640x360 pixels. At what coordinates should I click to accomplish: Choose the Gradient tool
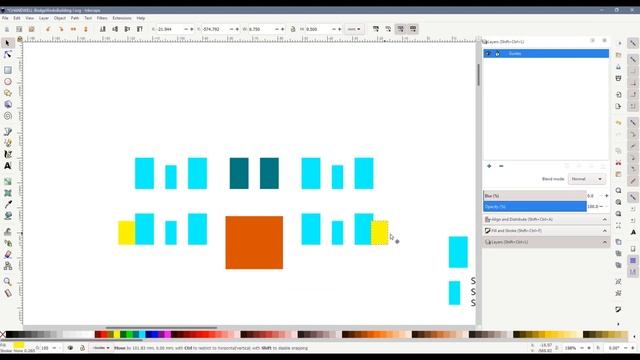[7, 181]
